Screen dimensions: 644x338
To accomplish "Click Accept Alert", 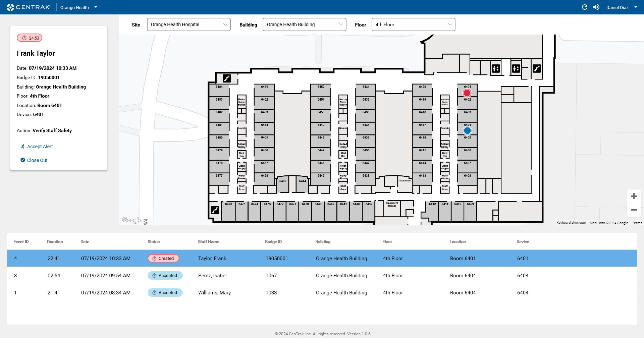I will point(37,147).
